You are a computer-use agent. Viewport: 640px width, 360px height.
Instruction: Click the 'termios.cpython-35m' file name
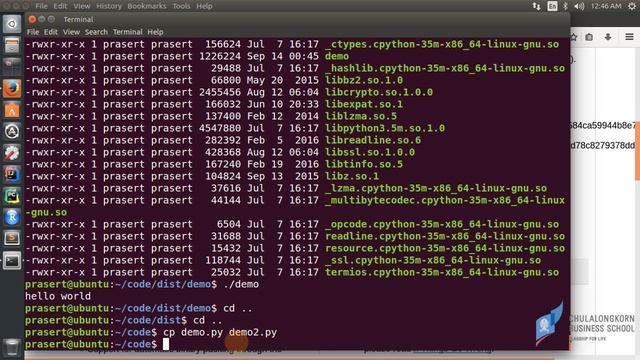[x=442, y=272]
